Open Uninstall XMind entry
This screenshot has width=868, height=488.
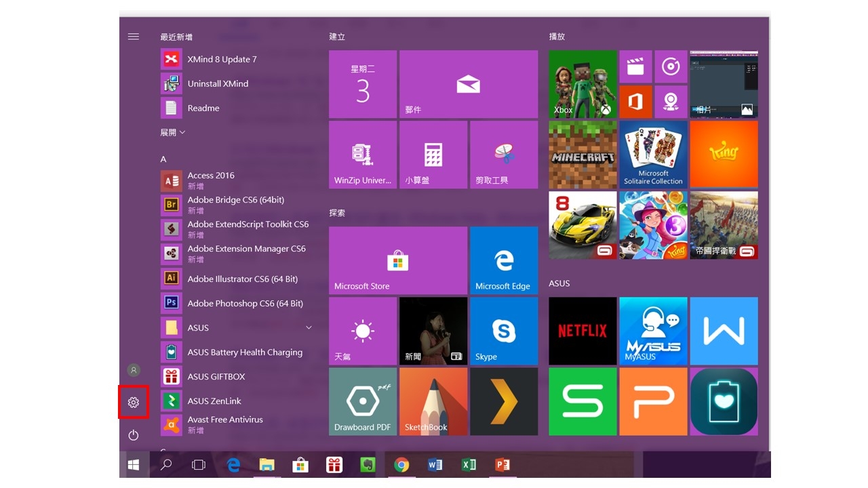coord(235,83)
